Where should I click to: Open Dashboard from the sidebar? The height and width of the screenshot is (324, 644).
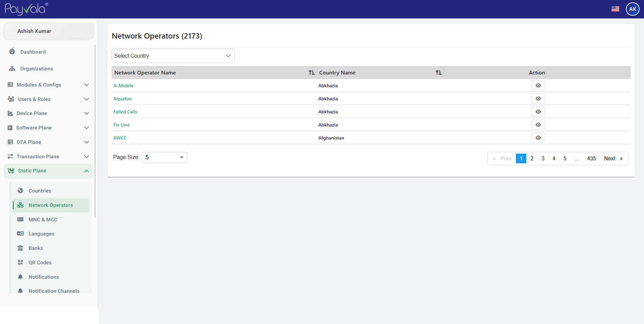[x=33, y=52]
